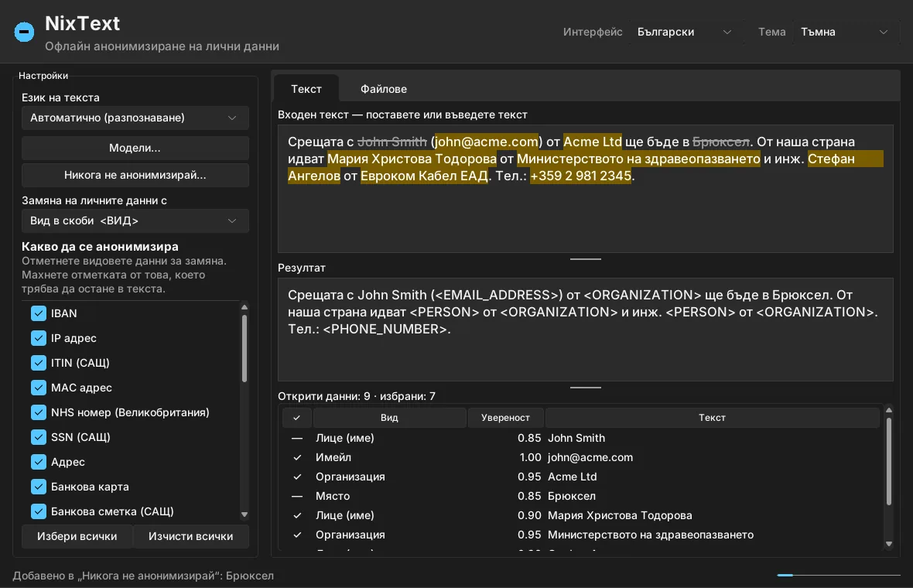Screen dimensions: 913x588
Task: Toggle the ITIN (САЩ) checkbox
Action: (x=39, y=363)
